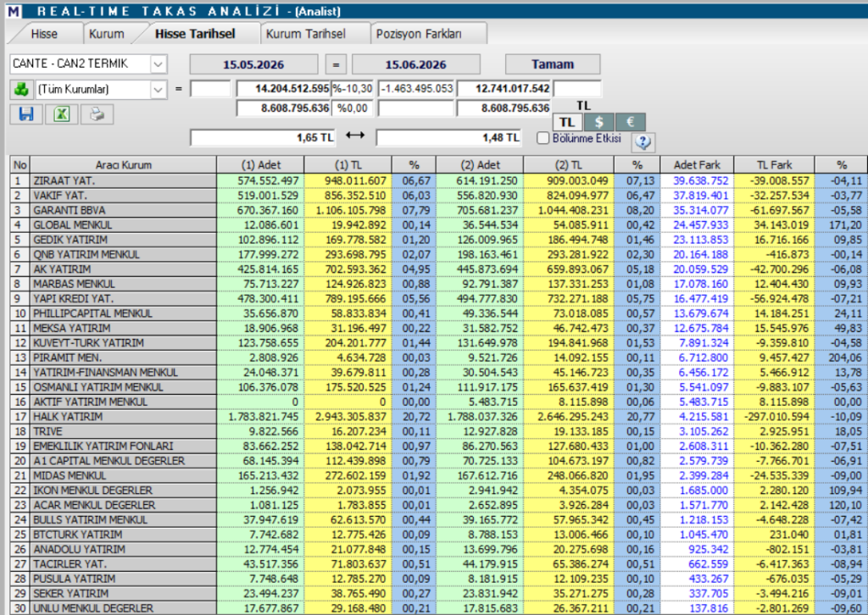Click the equals button between dates
868x615 pixels.
point(336,64)
